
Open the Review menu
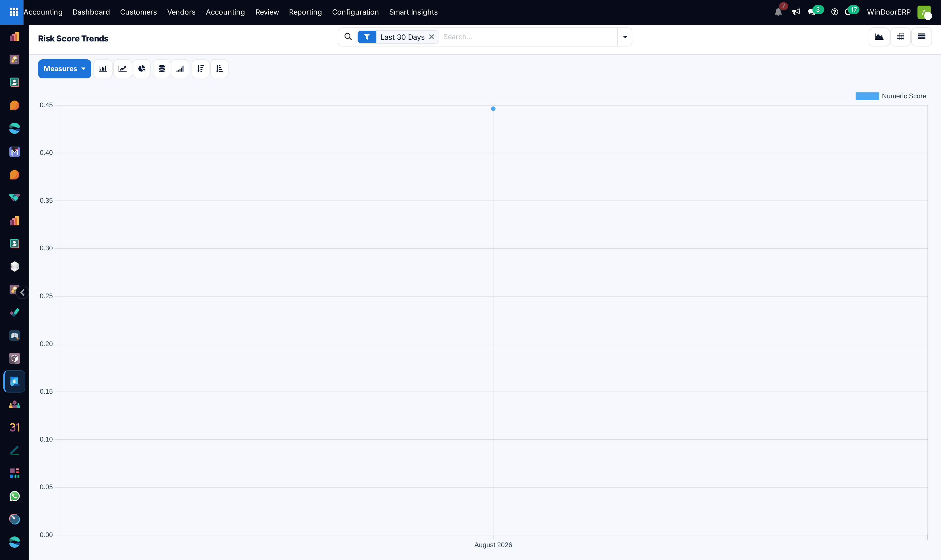(x=267, y=12)
